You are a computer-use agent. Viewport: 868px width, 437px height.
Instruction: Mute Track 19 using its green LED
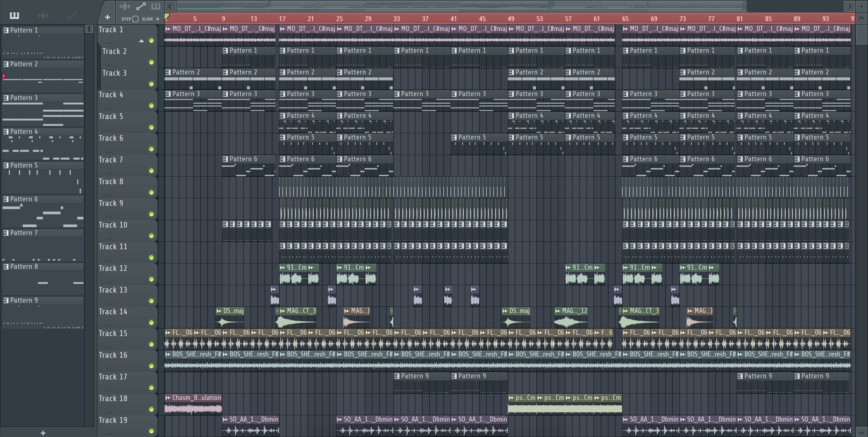tap(152, 431)
